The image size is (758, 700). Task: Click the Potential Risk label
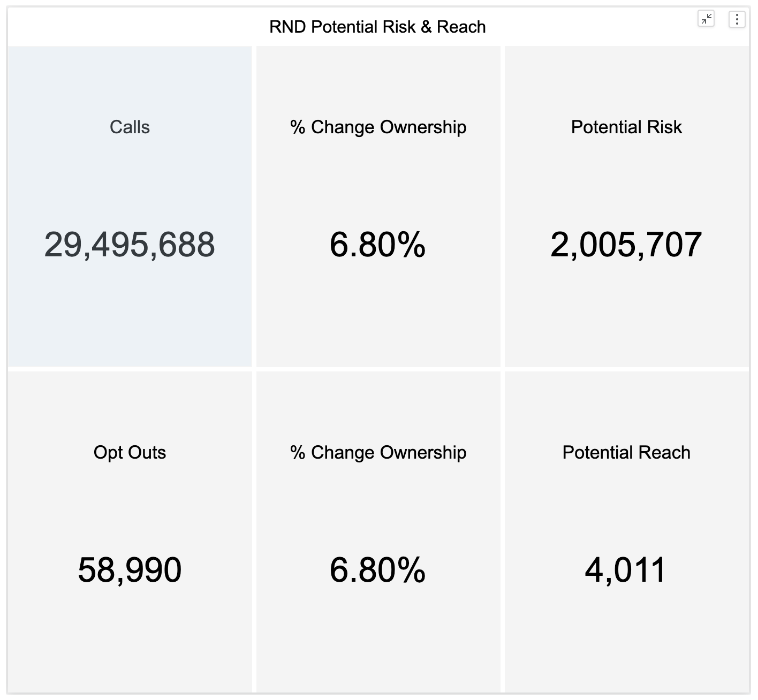tap(626, 127)
